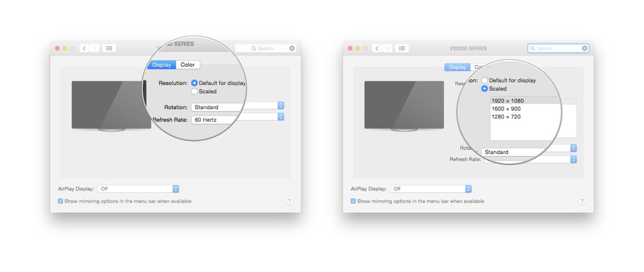Uncheck the mirroring options checkbox in the left window
The height and width of the screenshot is (272, 644).
click(x=60, y=201)
